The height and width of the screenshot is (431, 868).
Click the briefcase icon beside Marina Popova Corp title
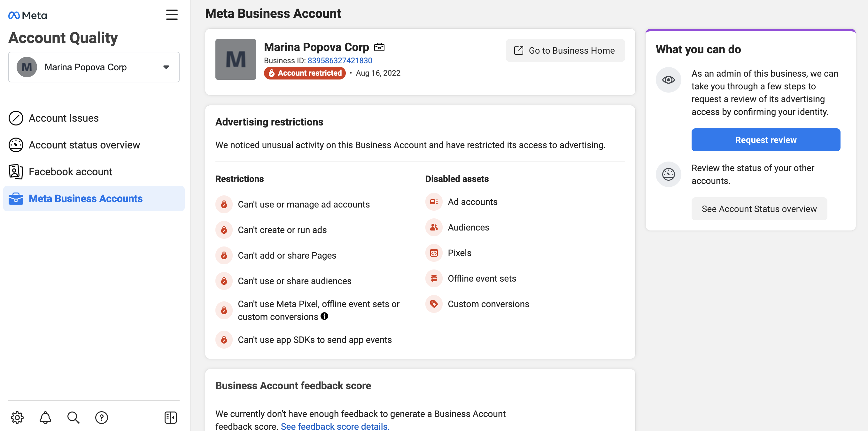(x=379, y=47)
